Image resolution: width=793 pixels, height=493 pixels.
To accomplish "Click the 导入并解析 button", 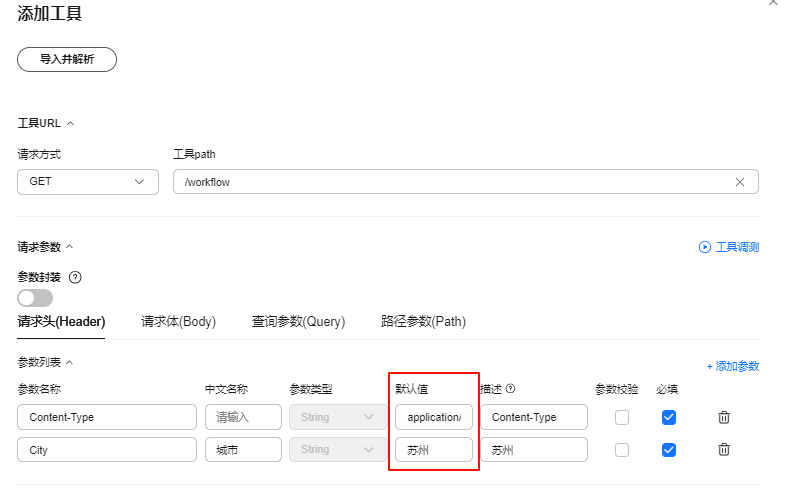I will pos(67,60).
